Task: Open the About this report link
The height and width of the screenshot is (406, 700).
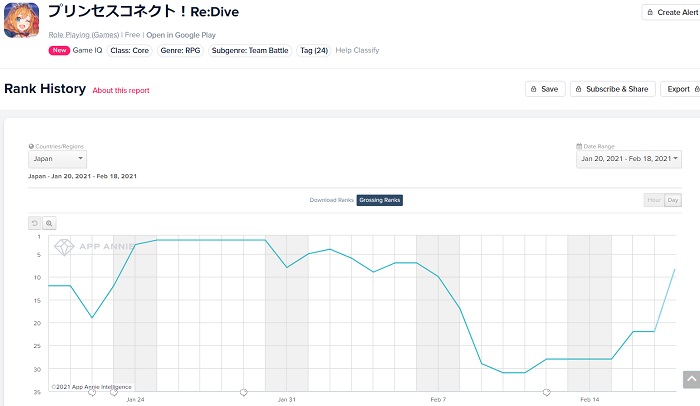Action: pos(121,90)
